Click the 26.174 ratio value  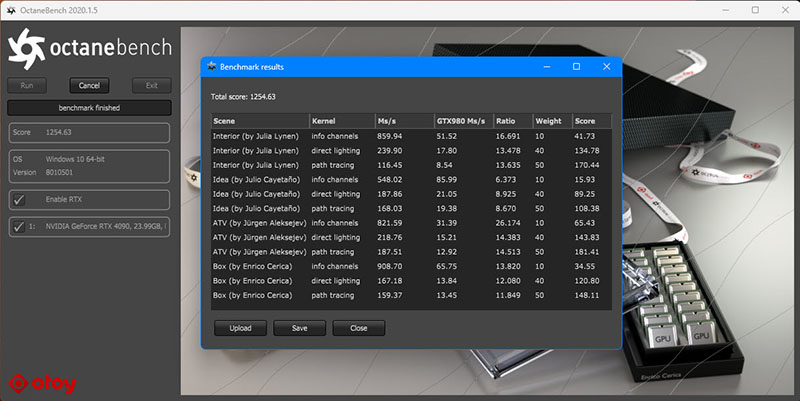coord(508,223)
